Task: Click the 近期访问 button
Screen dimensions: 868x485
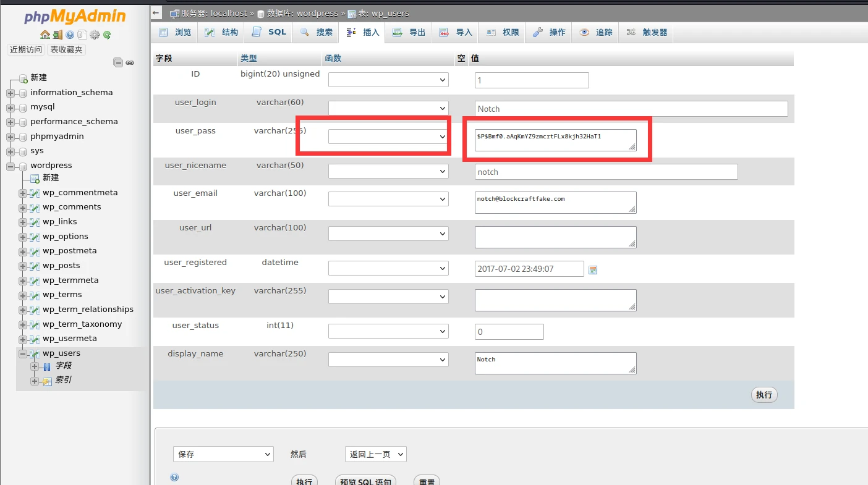Action: [26, 50]
